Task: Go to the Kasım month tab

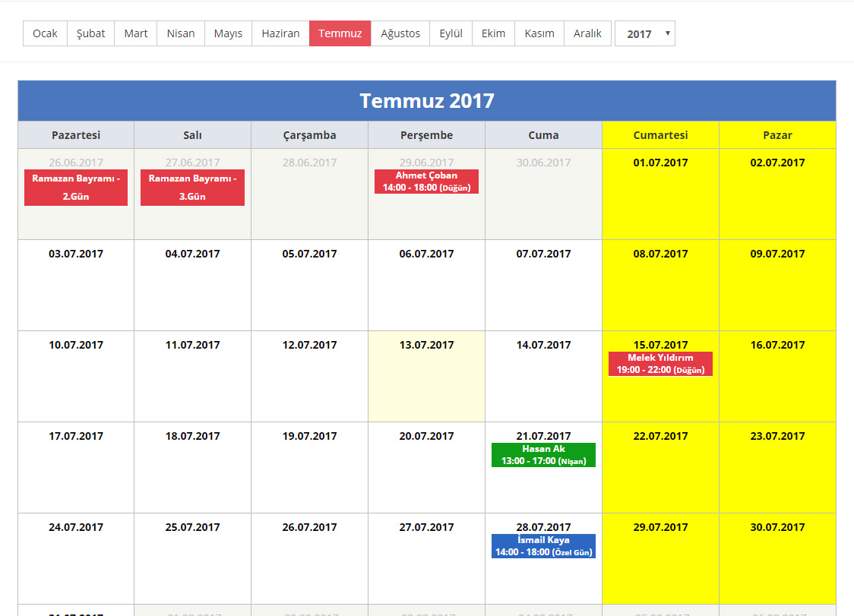Action: coord(539,33)
